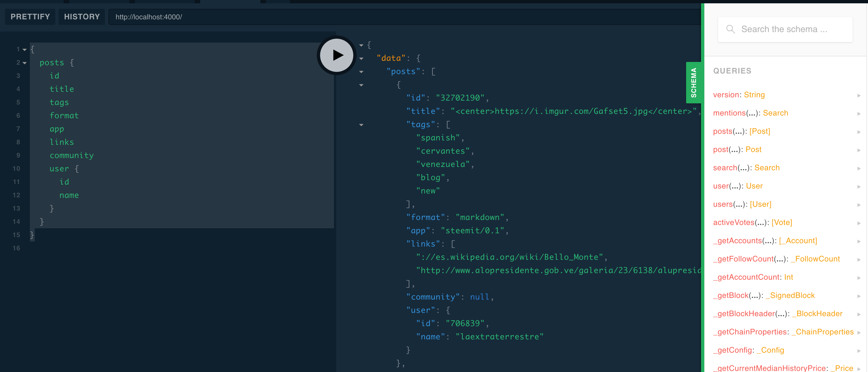This screenshot has height=372, width=868.
Task: Click the arrow icon beside _getConfig query
Action: coord(859,351)
